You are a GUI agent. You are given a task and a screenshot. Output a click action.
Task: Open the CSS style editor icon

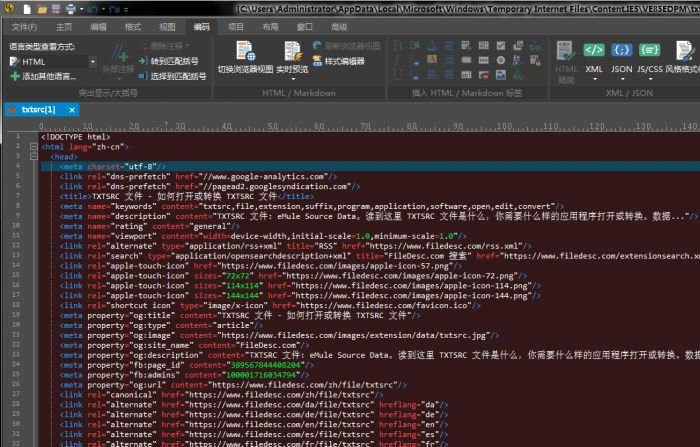click(x=317, y=61)
